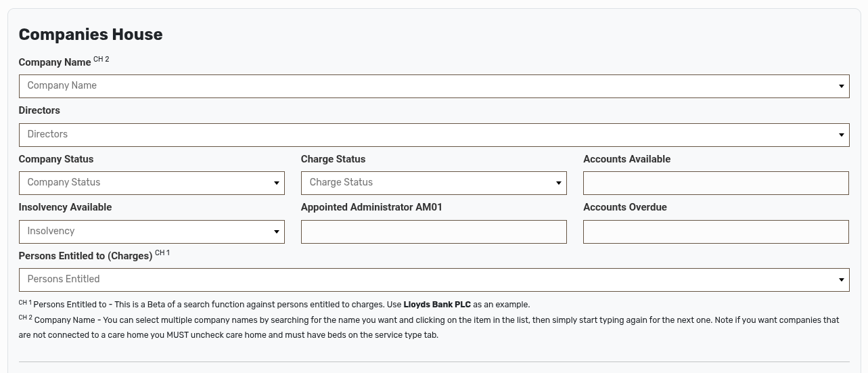Viewport: 868px width, 373px height.
Task: Click the Persons Entitled to (Charges) label
Action: [x=85, y=256]
